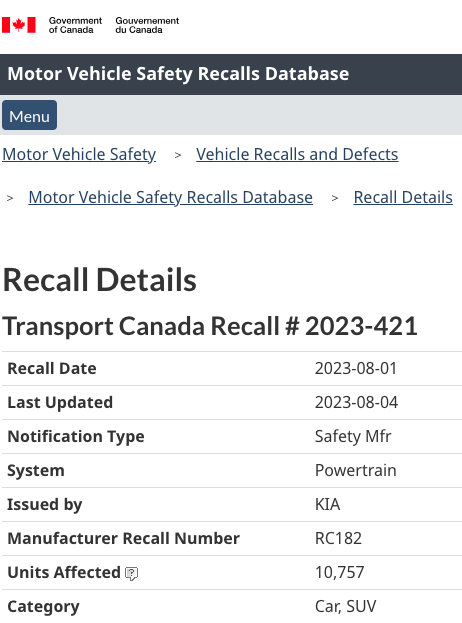462x623 pixels.
Task: Follow the Motor Vehicle Safety breadcrumb link
Action: pyautogui.click(x=79, y=154)
